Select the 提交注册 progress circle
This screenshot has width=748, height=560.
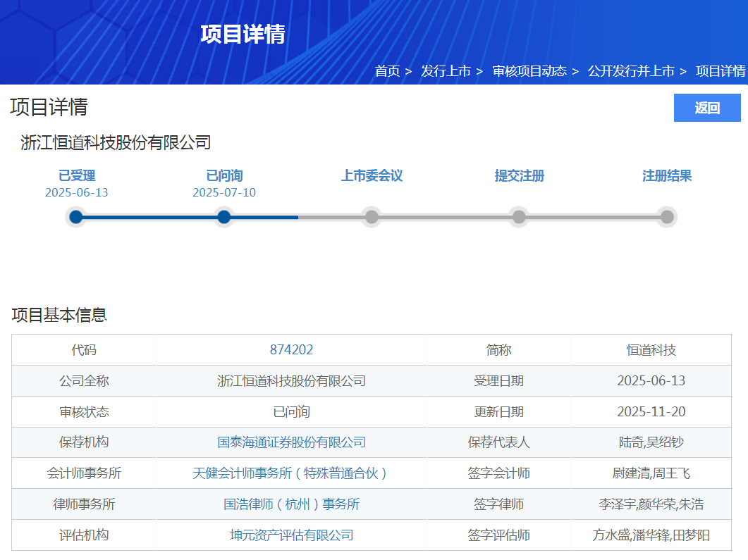[519, 217]
